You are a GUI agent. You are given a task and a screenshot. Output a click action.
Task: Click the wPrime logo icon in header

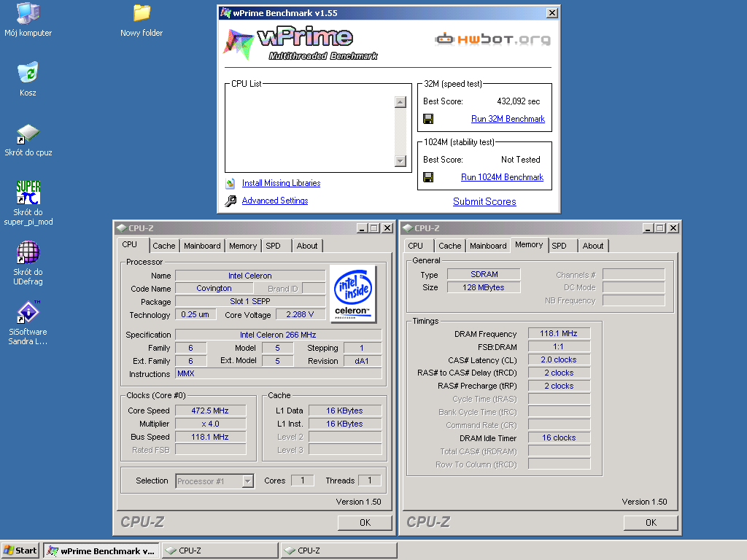click(239, 44)
